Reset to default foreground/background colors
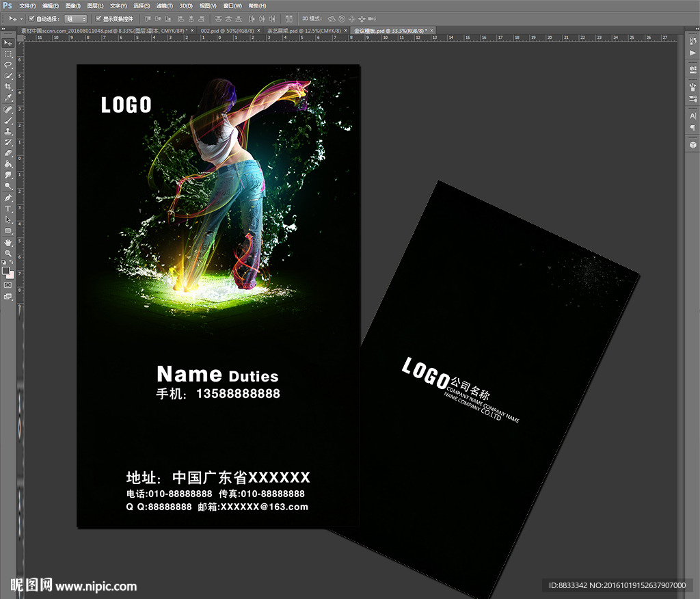 pyautogui.click(x=4, y=262)
